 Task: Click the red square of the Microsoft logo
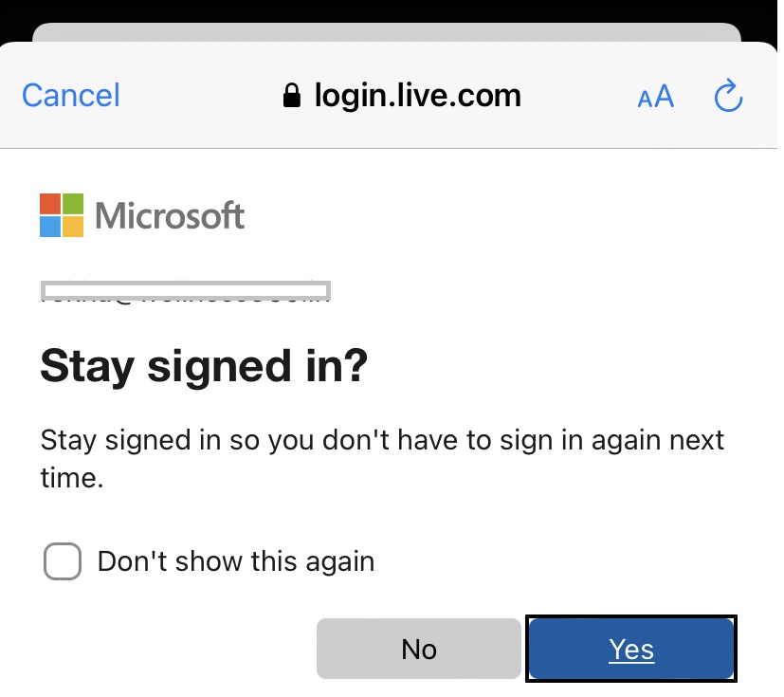pyautogui.click(x=50, y=204)
